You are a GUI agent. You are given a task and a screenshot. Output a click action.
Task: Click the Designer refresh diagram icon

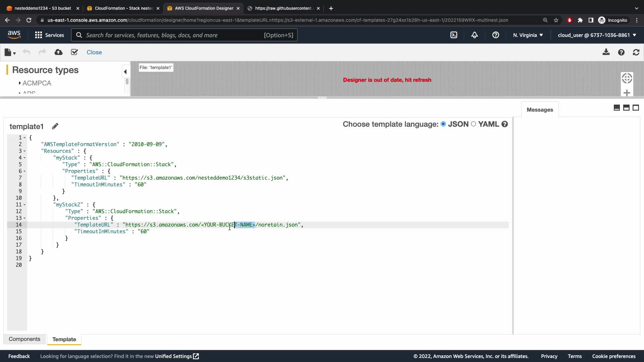pos(636,52)
